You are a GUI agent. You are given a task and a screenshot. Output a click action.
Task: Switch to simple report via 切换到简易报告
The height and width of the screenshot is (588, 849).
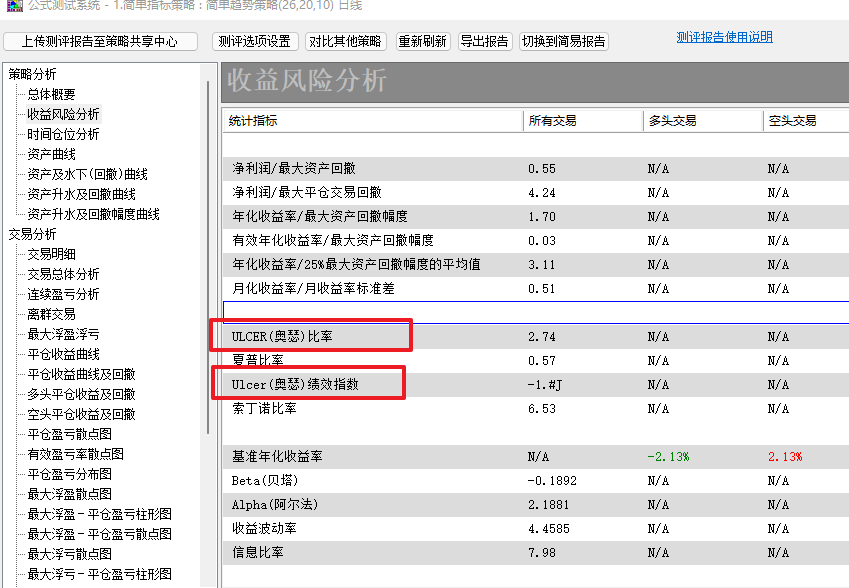pyautogui.click(x=564, y=42)
